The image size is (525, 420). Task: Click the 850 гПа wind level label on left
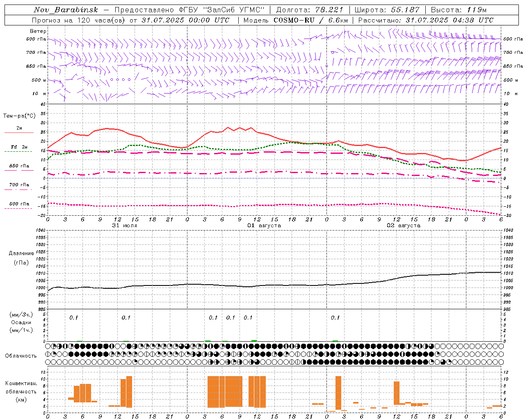[36, 66]
